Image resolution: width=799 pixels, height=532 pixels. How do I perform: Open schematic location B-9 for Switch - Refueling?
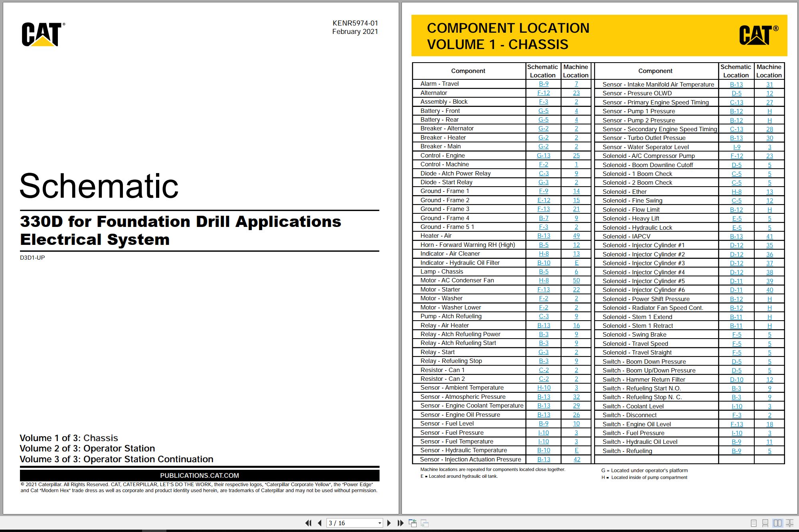pyautogui.click(x=736, y=451)
